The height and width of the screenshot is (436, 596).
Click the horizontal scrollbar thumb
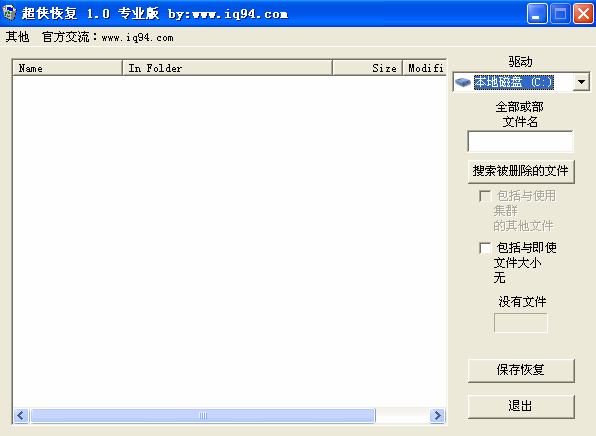203,415
